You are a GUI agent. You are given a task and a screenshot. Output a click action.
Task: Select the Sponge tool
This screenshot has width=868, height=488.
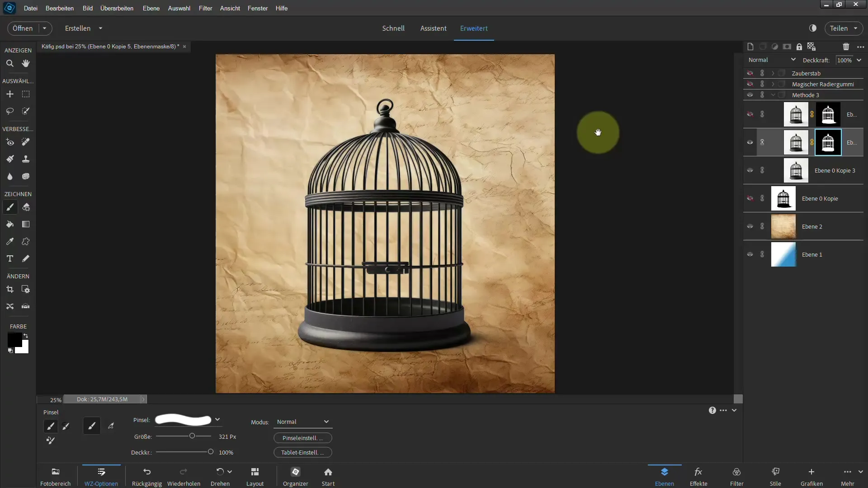26,176
